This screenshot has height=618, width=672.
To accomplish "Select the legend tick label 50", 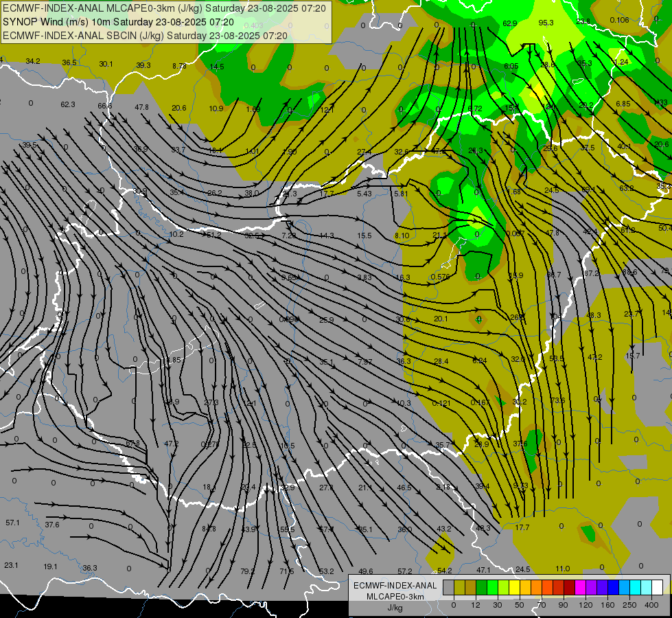I will tap(520, 605).
